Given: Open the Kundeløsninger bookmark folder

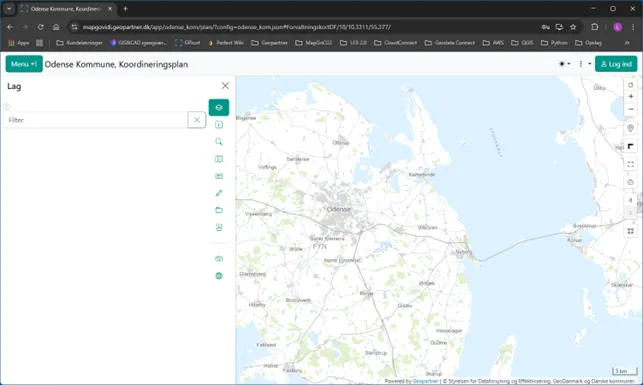Looking at the screenshot, I should pos(79,43).
